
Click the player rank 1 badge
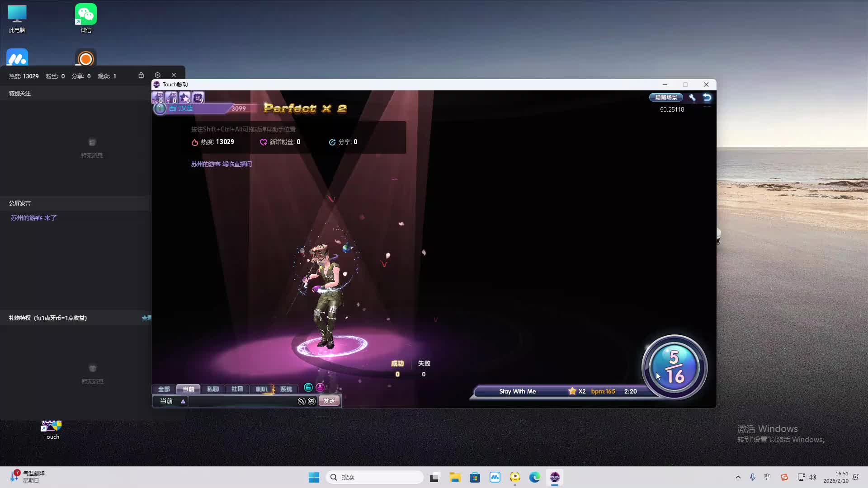[x=160, y=108]
